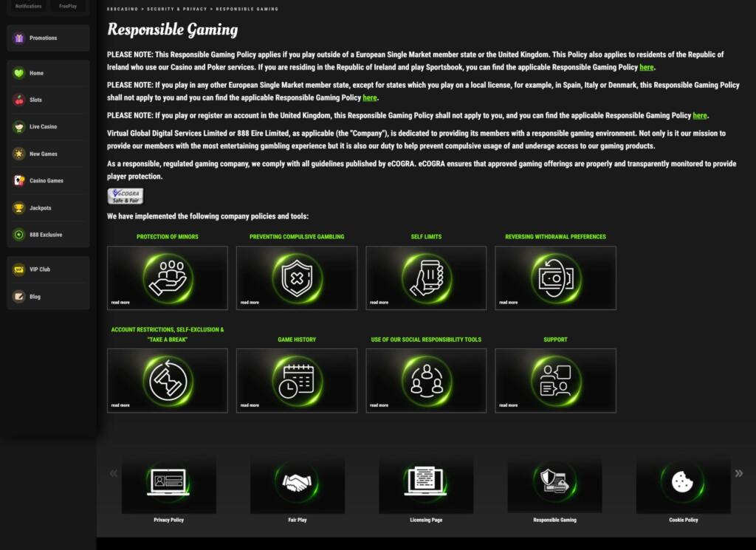Viewport: 756px width, 550px height.
Task: Open the Notifications tab at top
Action: [x=29, y=6]
